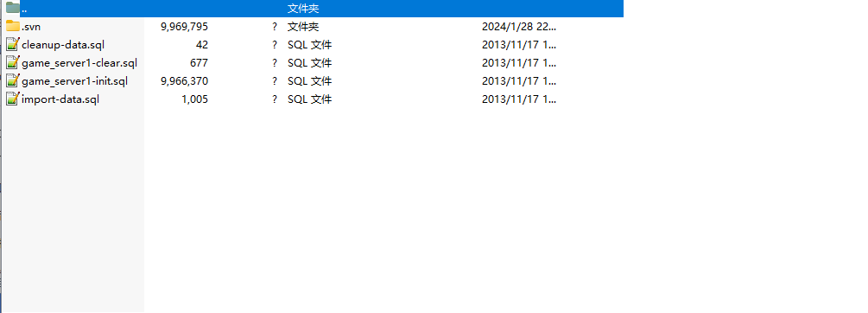Click the game_server1-init.sql file icon
Viewport: 868px width, 313px height.
tap(13, 81)
